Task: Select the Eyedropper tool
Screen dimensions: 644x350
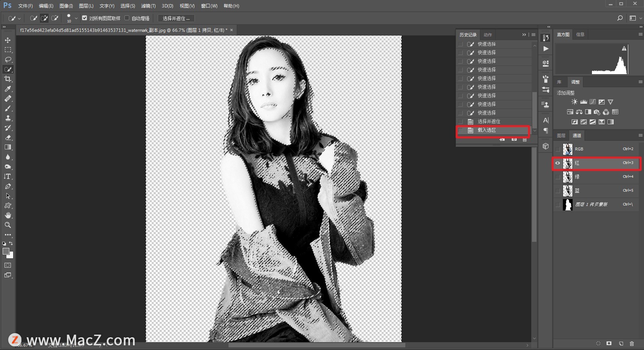Action: [7, 89]
